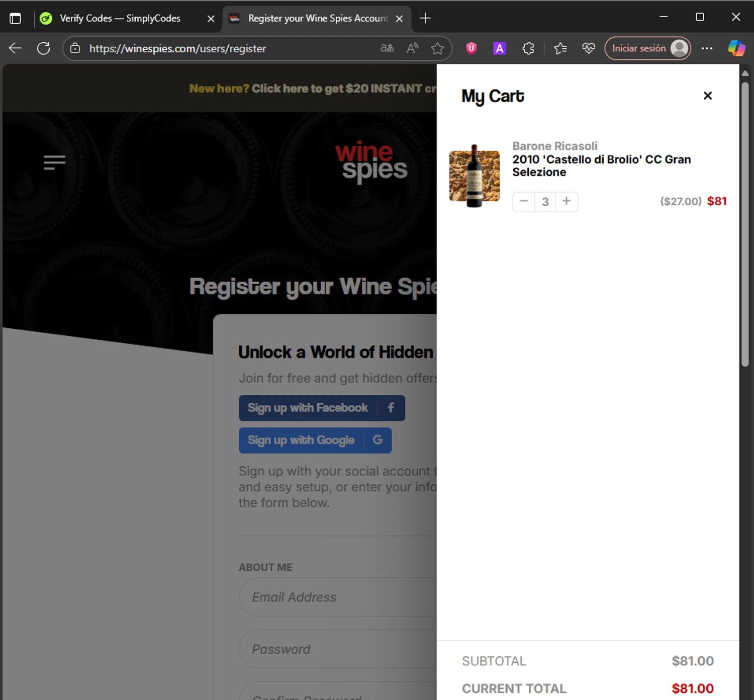Screen dimensions: 754x700
Task: Increase wine quantity with plus button
Action: coord(567,202)
